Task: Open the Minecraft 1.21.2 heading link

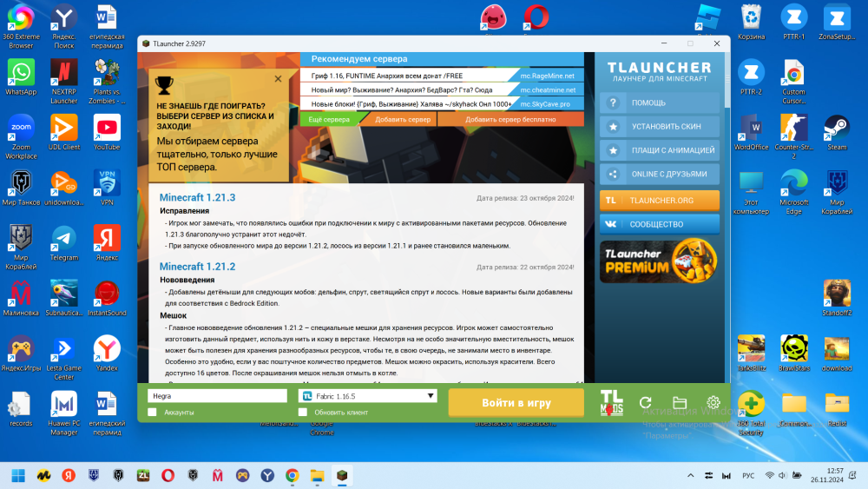Action: 197,267
